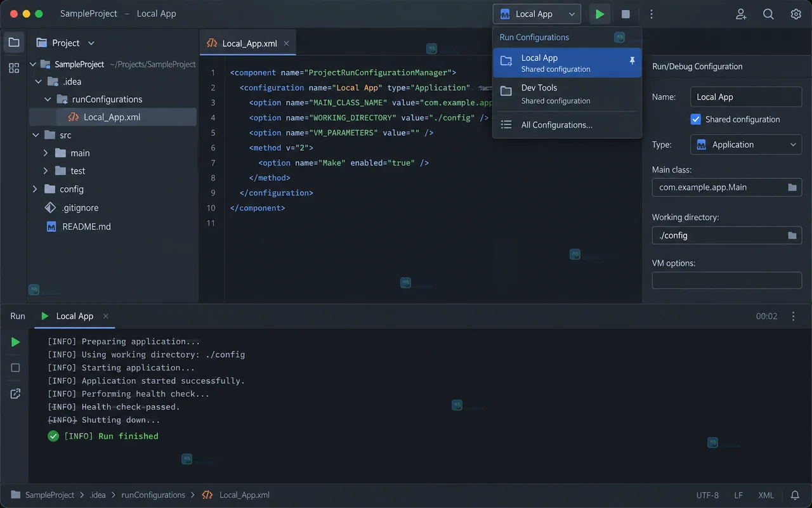Expand the test folder
The image size is (812, 508).
[46, 171]
